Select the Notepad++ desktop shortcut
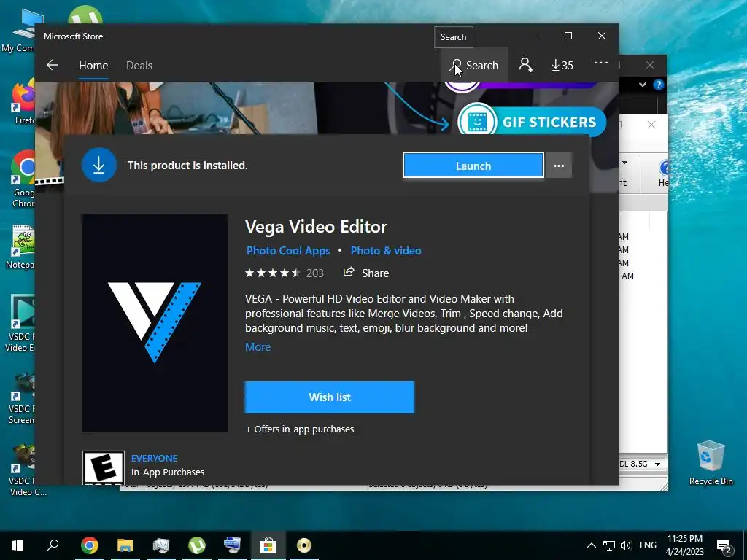This screenshot has width=747, height=560. pos(21,246)
